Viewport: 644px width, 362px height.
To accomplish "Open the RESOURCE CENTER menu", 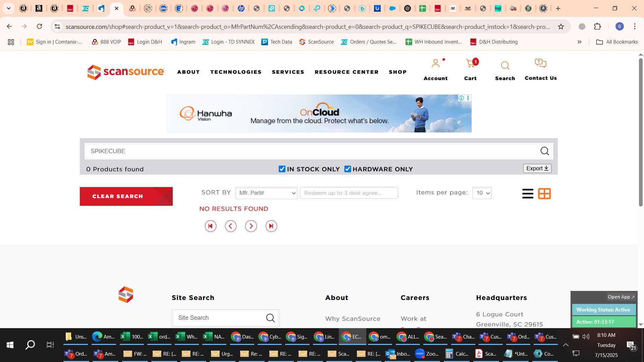I will tap(346, 72).
